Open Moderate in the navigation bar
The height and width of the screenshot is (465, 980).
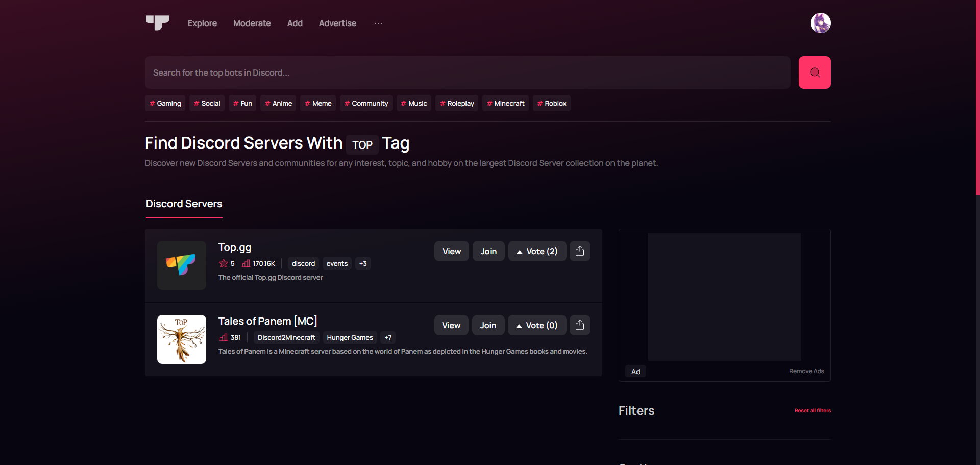(x=252, y=23)
